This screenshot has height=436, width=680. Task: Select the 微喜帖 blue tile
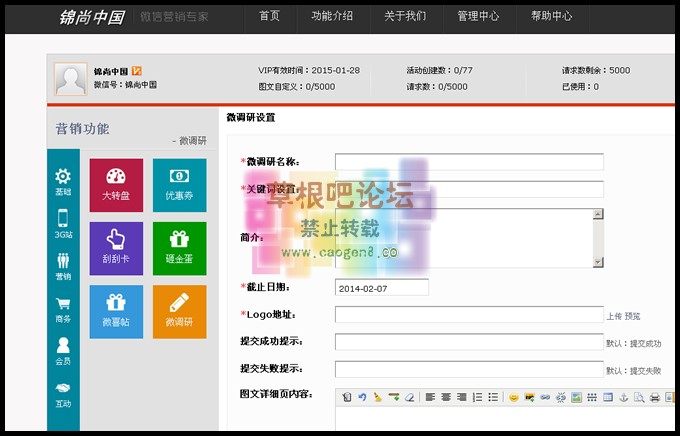point(116,312)
